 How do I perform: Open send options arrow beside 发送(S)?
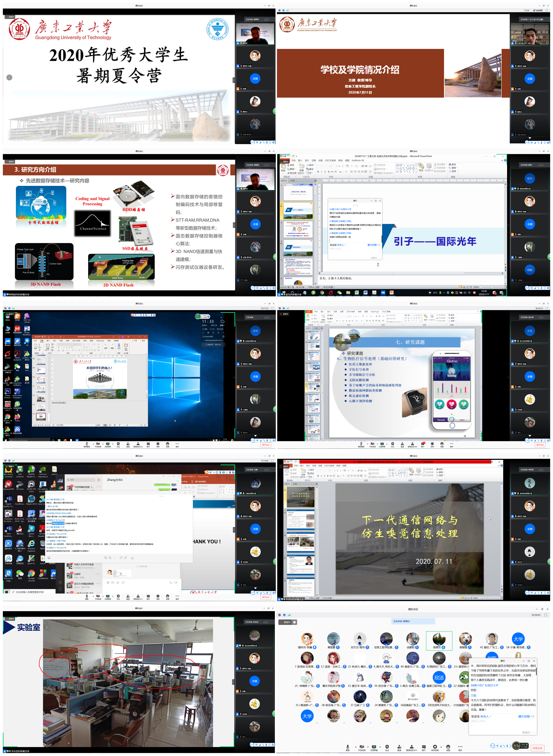tap(534, 733)
